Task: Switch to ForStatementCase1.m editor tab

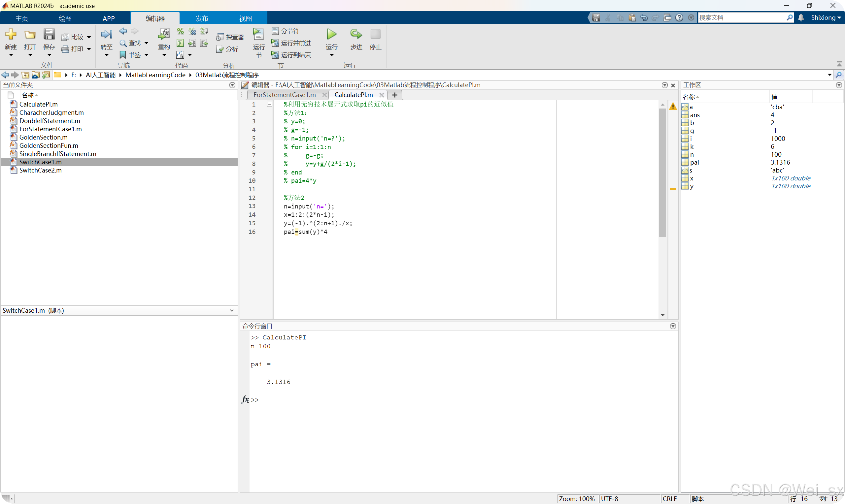Action: (x=284, y=95)
